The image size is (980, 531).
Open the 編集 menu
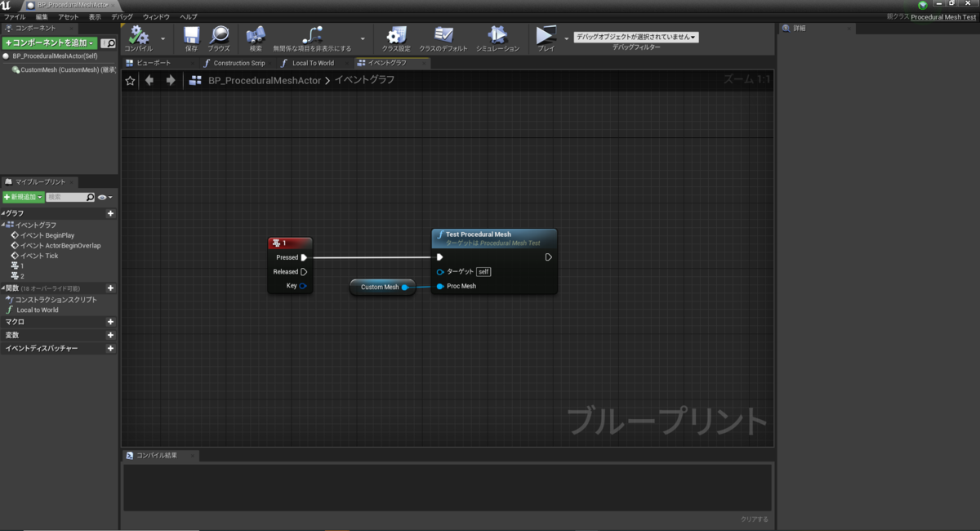pyautogui.click(x=42, y=16)
